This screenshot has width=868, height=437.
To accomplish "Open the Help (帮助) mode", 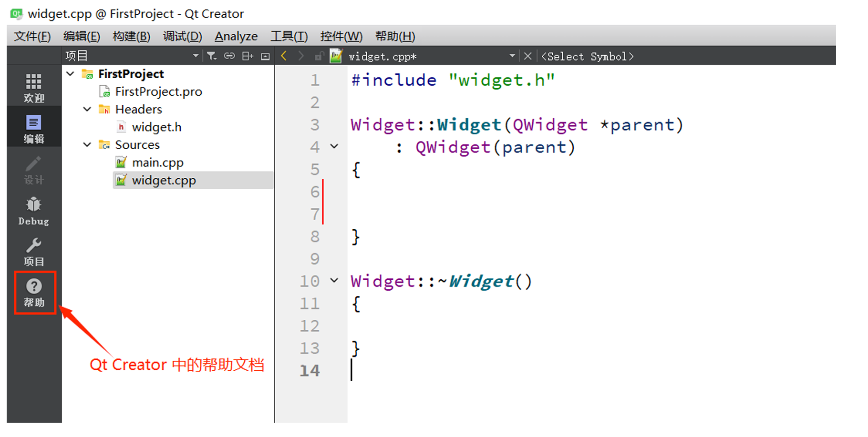I will coord(34,293).
